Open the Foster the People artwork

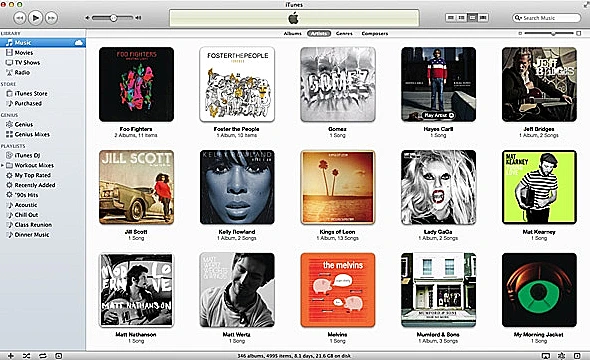coord(237,84)
